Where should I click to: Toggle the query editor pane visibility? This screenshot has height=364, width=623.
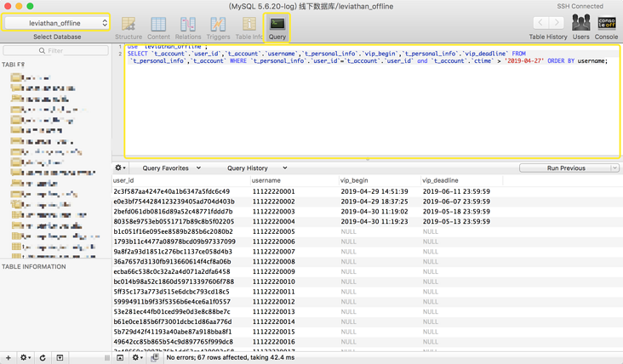tap(120, 358)
